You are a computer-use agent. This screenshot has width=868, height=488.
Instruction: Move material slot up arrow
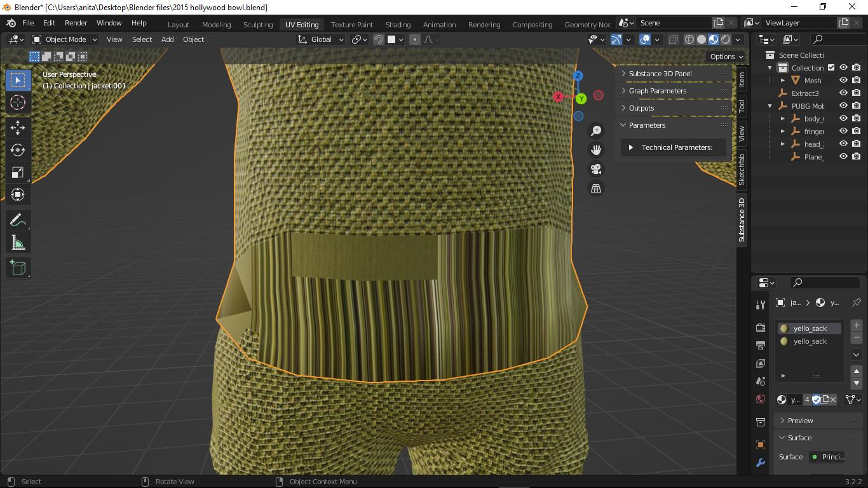[857, 371]
